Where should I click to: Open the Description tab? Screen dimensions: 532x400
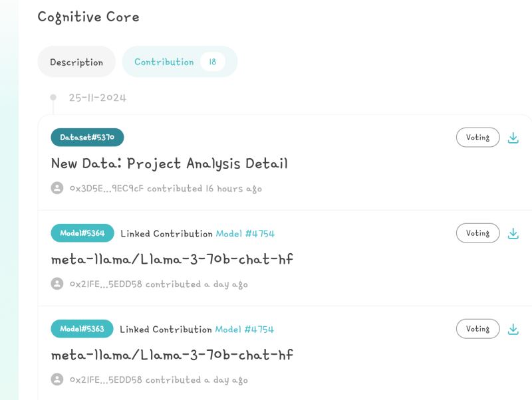point(76,62)
